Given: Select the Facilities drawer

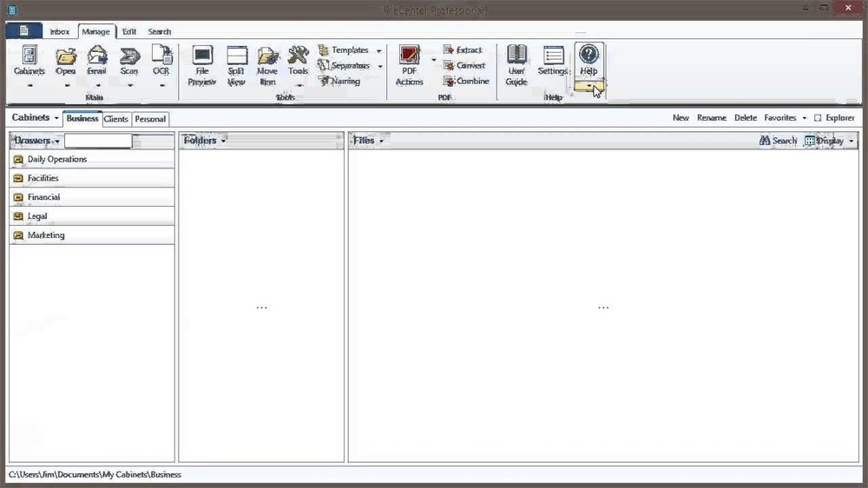Looking at the screenshot, I should (92, 178).
